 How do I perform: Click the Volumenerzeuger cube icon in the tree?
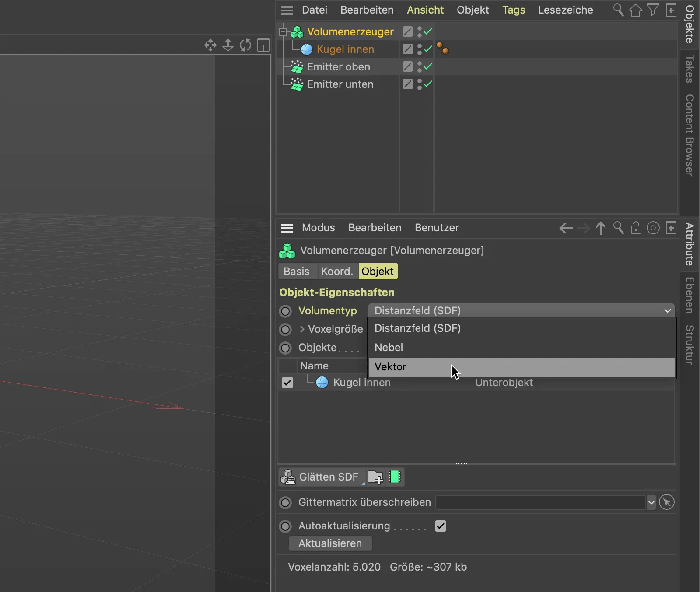297,32
